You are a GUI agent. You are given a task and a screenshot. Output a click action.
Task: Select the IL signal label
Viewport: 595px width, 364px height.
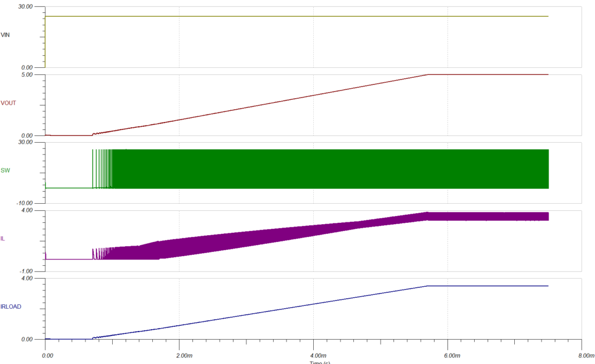coord(3,239)
